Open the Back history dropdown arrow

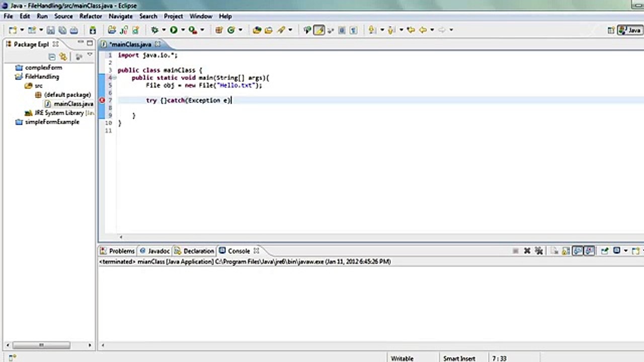[432, 30]
